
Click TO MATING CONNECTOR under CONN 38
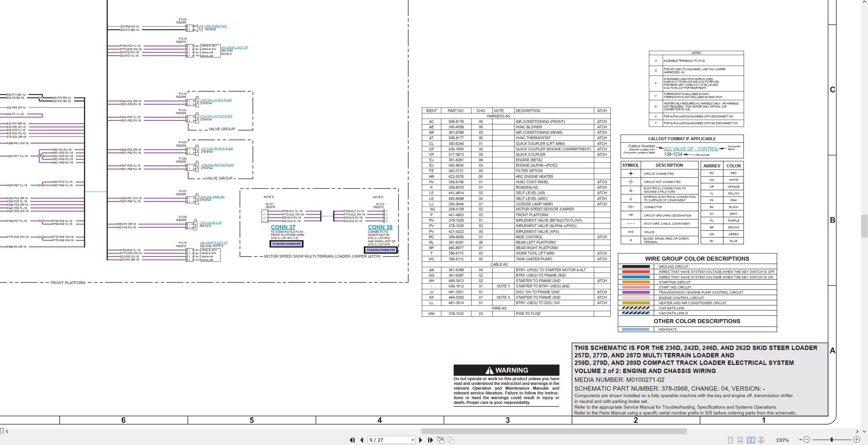(x=380, y=250)
